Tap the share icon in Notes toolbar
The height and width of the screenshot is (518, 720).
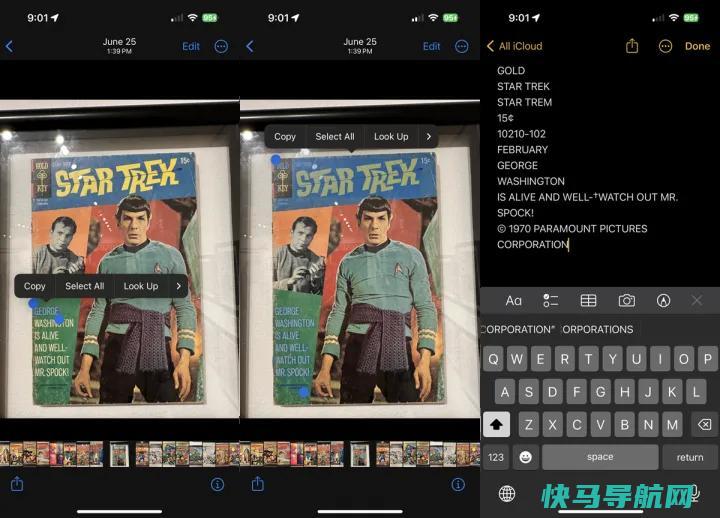tap(632, 46)
